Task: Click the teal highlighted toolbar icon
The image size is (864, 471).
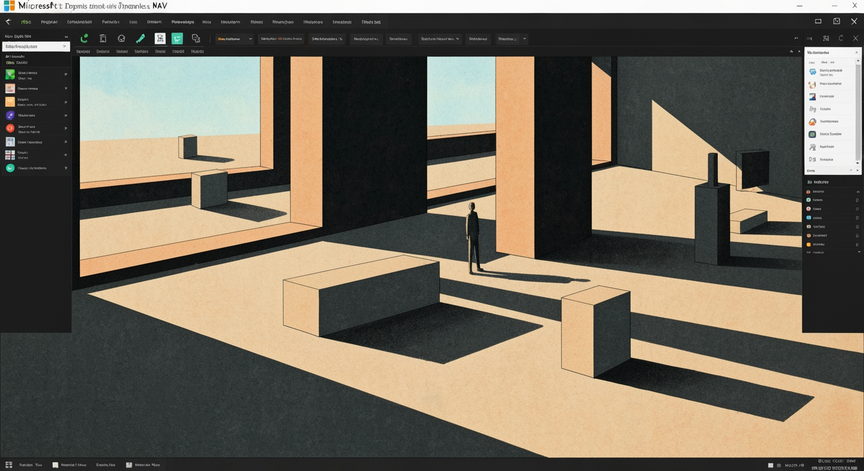Action: (177, 39)
